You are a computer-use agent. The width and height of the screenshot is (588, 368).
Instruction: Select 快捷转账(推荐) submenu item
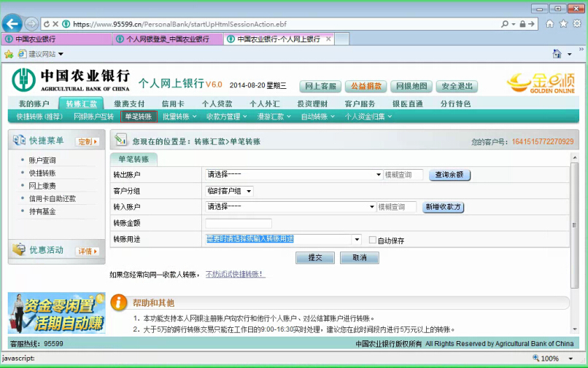pos(39,117)
